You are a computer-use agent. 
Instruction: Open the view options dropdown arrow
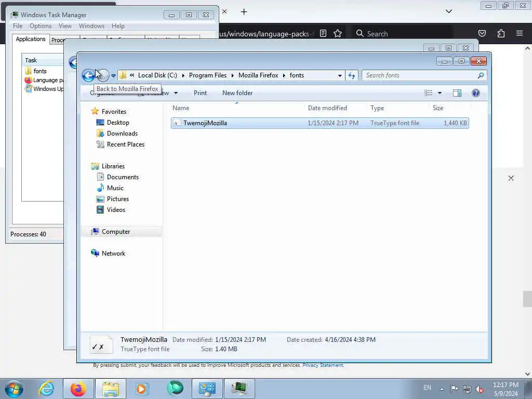point(440,93)
